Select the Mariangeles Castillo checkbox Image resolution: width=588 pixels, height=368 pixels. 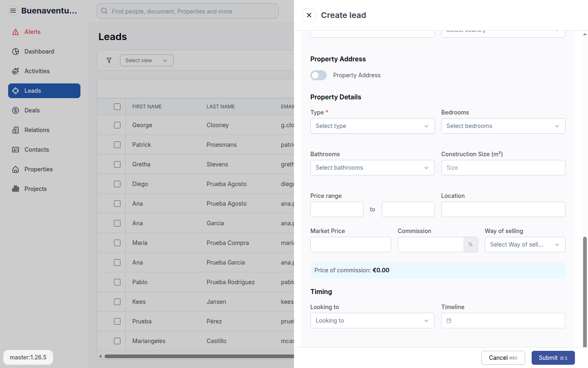click(x=117, y=341)
